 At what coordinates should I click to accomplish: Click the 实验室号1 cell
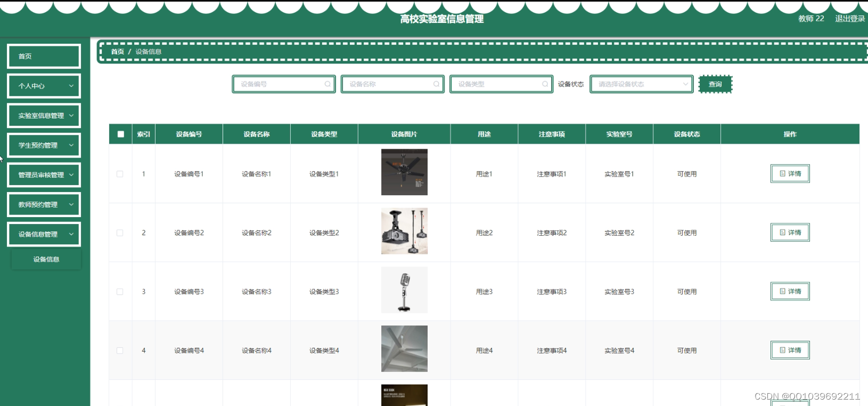coord(619,174)
